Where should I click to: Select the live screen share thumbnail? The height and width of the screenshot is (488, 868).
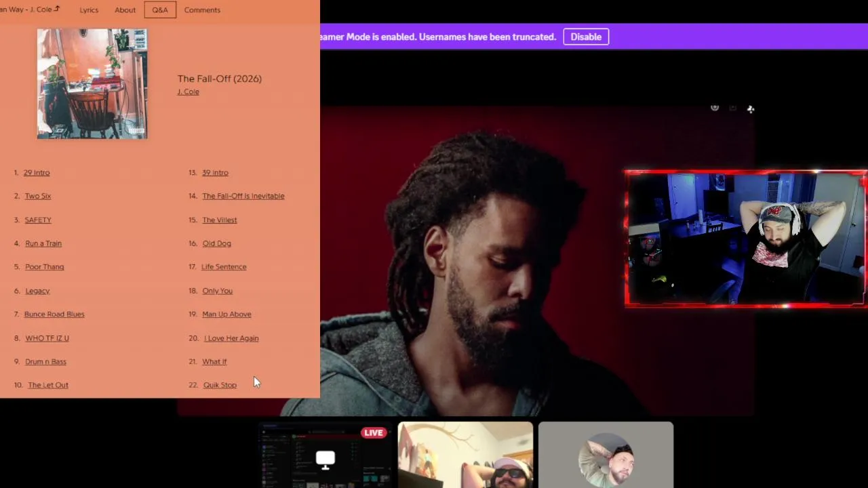[x=325, y=455]
